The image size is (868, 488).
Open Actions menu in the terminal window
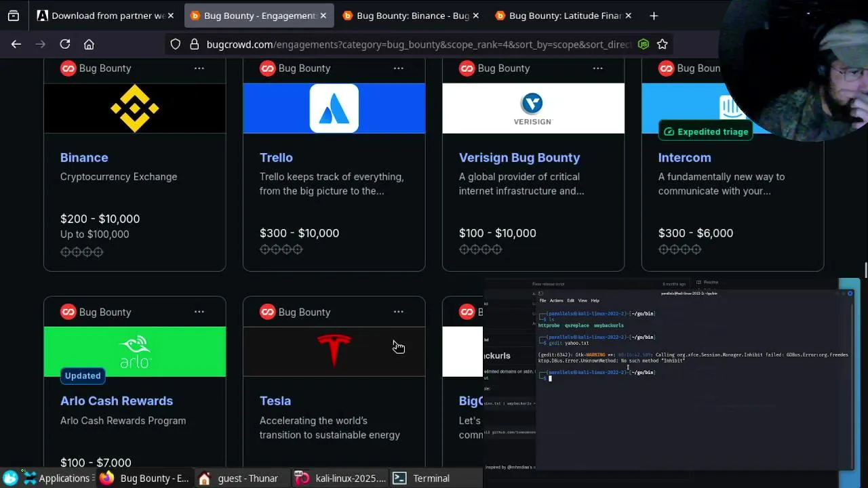pos(556,300)
